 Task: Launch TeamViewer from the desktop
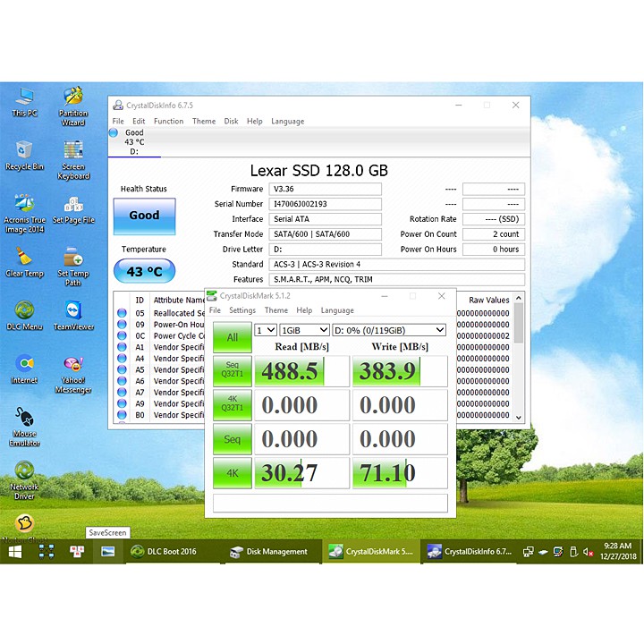click(x=73, y=311)
